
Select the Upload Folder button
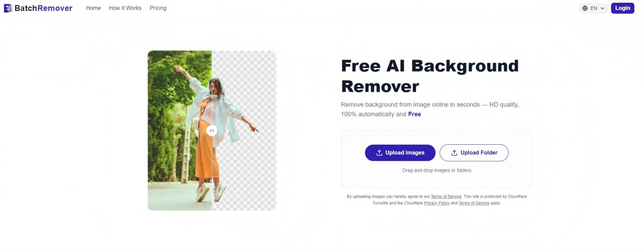pyautogui.click(x=474, y=153)
